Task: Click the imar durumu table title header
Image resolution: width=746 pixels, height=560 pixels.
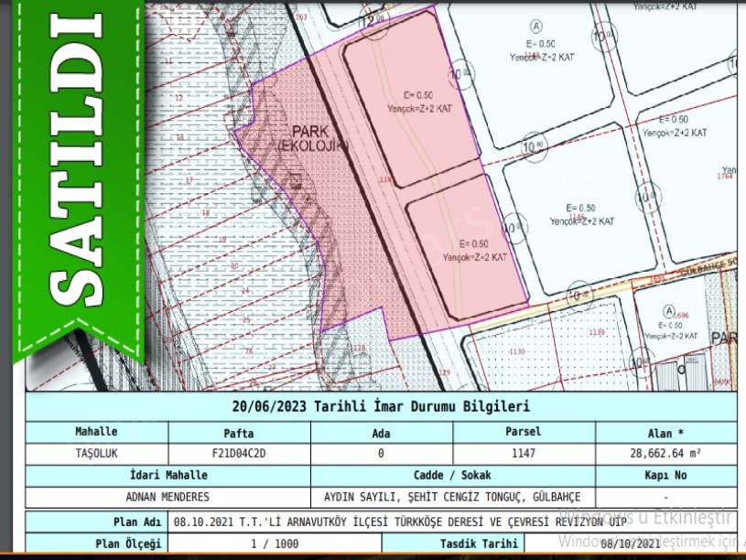Action: 381,407
